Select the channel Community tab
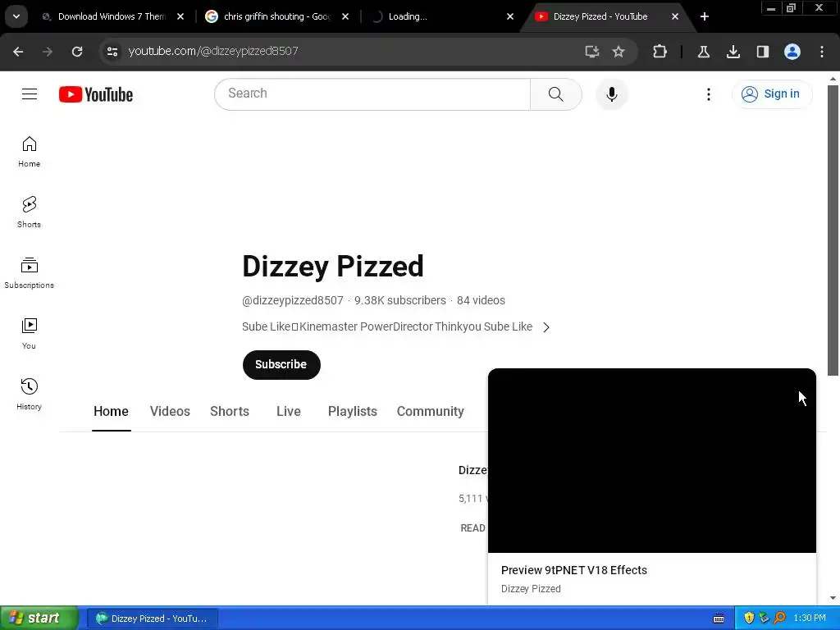 point(430,412)
